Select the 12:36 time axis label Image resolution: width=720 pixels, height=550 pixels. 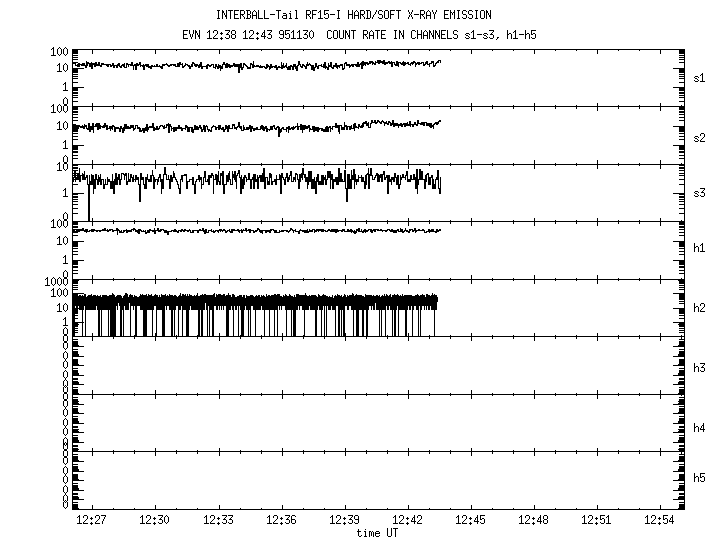click(281, 521)
